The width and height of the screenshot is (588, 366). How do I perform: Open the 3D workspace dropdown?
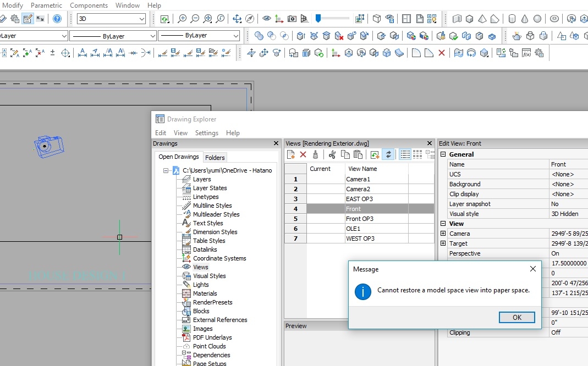(x=141, y=19)
